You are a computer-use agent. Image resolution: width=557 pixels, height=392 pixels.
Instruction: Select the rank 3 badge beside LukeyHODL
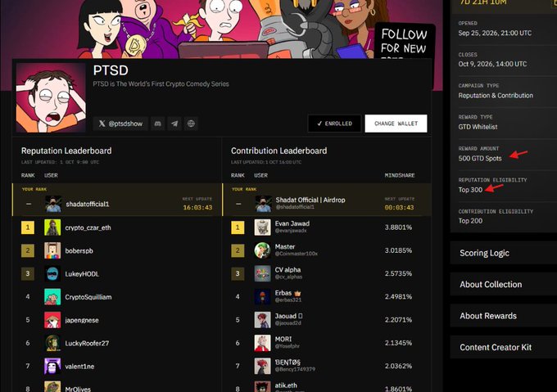28,273
